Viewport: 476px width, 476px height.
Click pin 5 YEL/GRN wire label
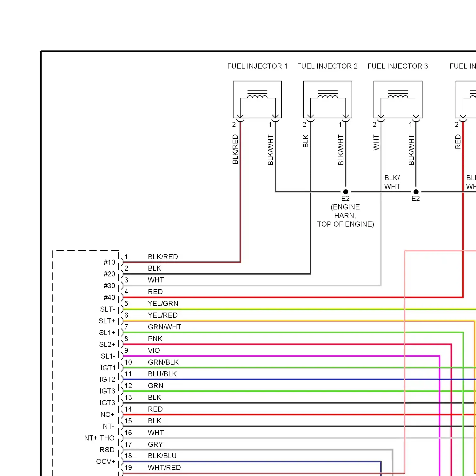(163, 303)
